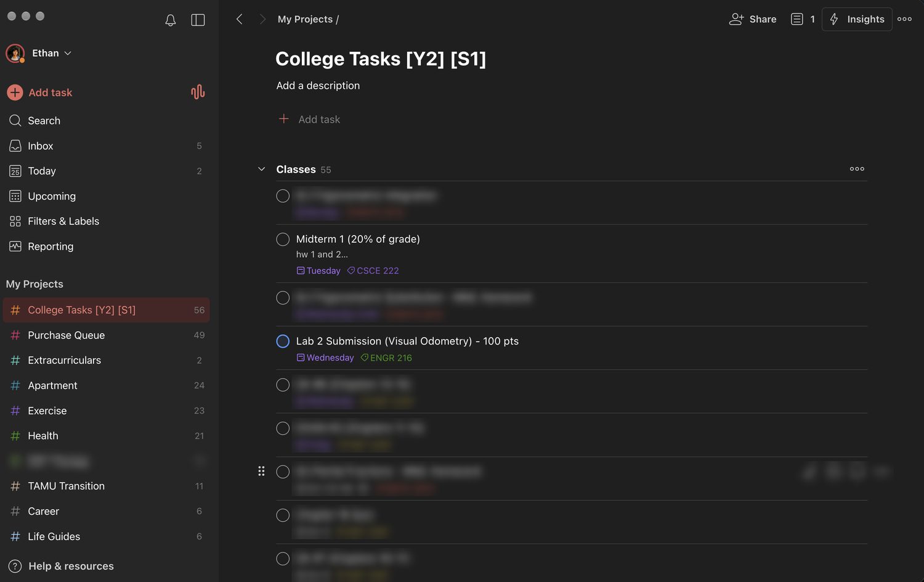Complete the Midterm 1 task checkbox
The height and width of the screenshot is (582, 924).
coord(283,239)
